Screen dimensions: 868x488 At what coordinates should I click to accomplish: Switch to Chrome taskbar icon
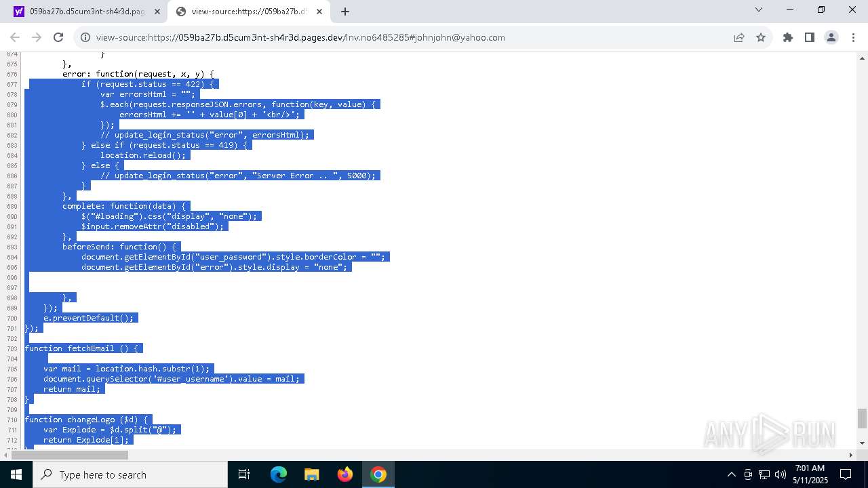tap(378, 474)
